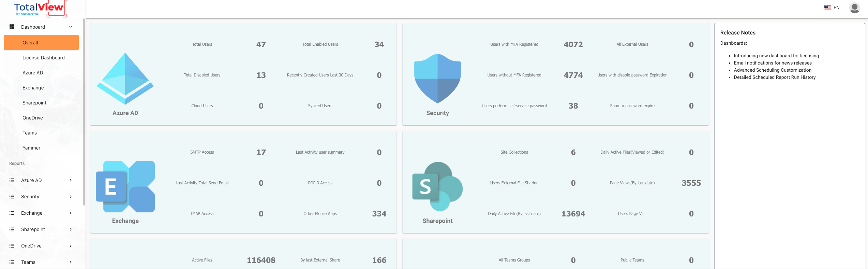Image resolution: width=868 pixels, height=269 pixels.
Task: Click the Total Users value 47
Action: (x=261, y=44)
